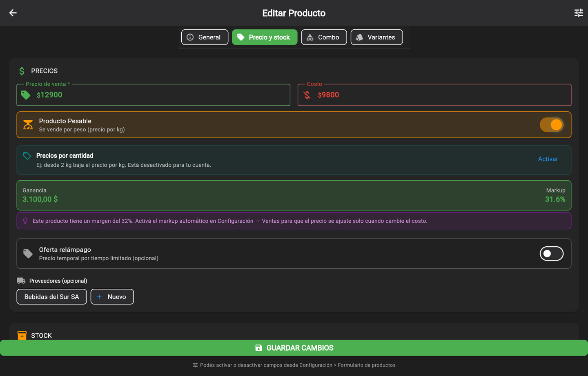The width and height of the screenshot is (588, 376).
Task: Select the Precio y stock tab
Action: tap(265, 37)
